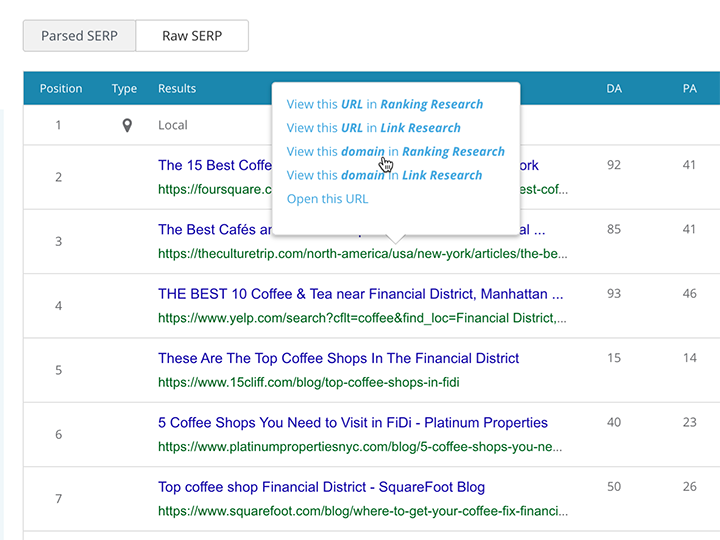Click the yelp.com search URL
720x540 pixels.
(362, 318)
